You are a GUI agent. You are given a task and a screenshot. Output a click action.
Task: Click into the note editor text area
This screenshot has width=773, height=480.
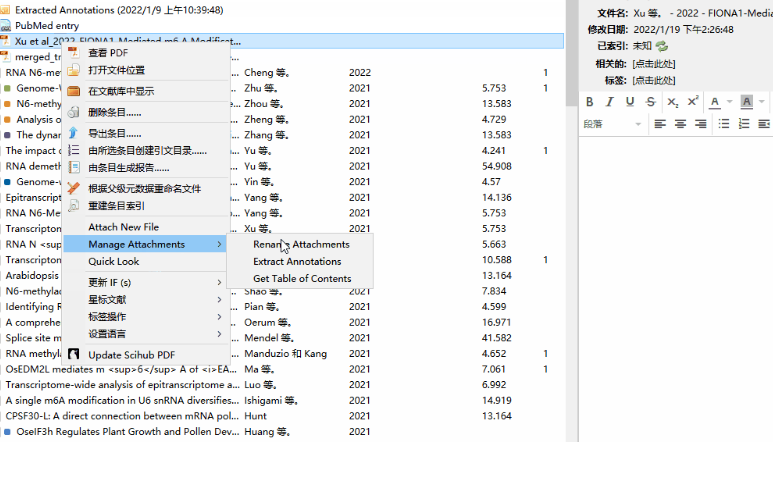click(676, 288)
